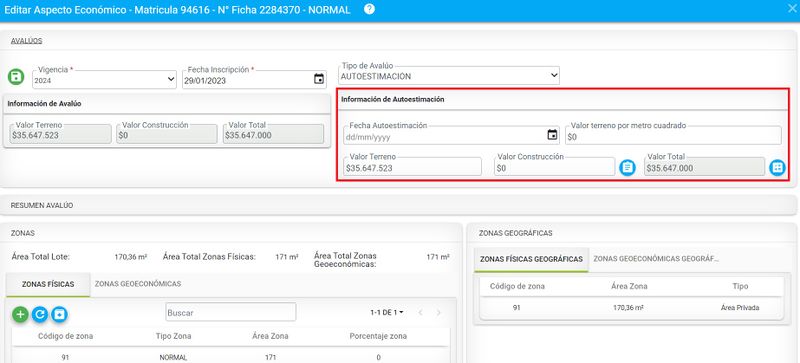Open the Vigencia 2024 dropdown

pyautogui.click(x=105, y=80)
